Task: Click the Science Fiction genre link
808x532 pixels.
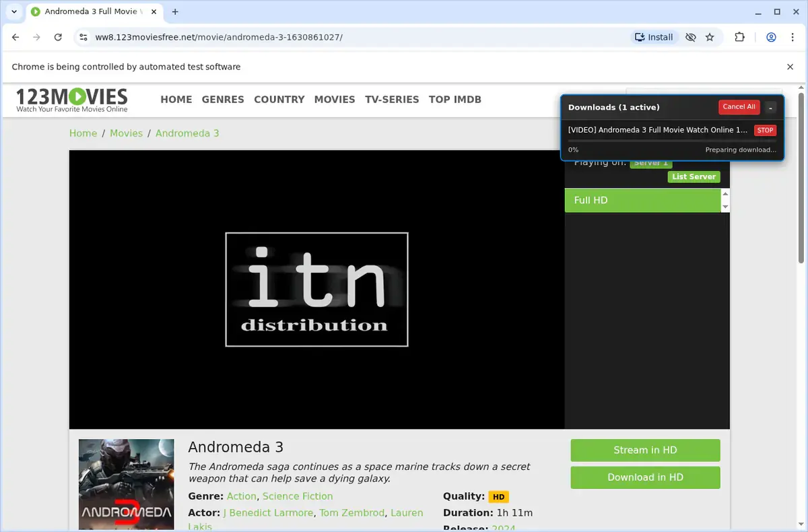Action: pos(298,496)
